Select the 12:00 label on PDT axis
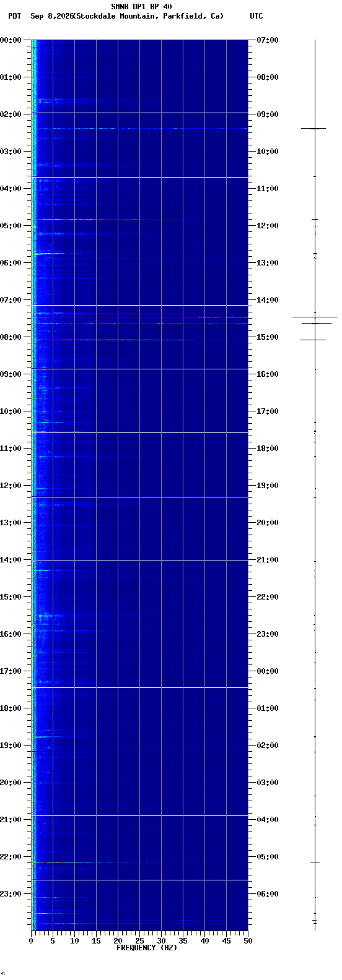 tap(11, 486)
